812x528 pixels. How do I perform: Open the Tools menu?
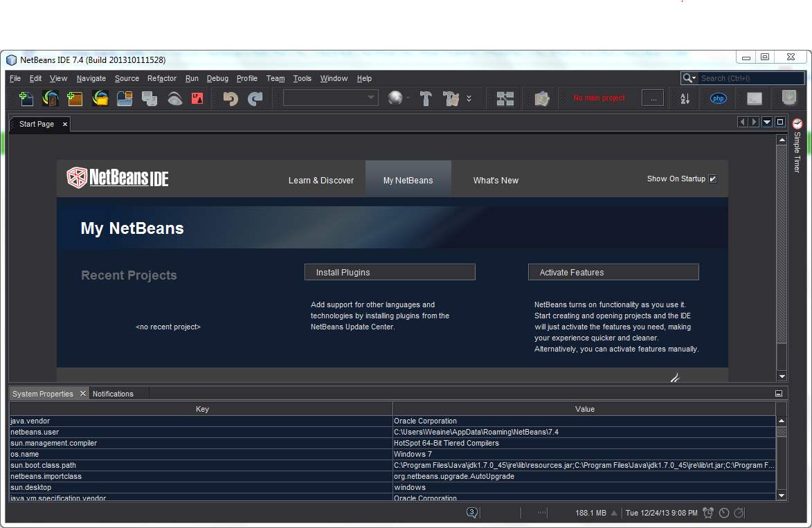[x=302, y=78]
